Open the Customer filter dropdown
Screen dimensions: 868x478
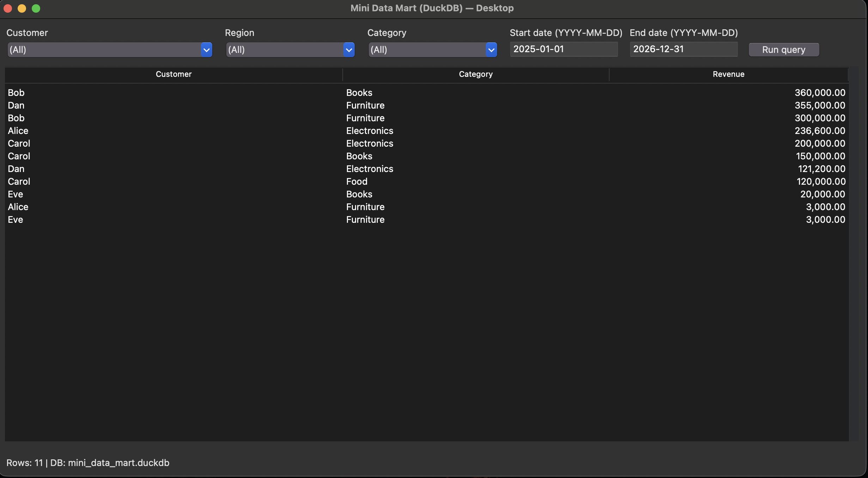(106, 50)
